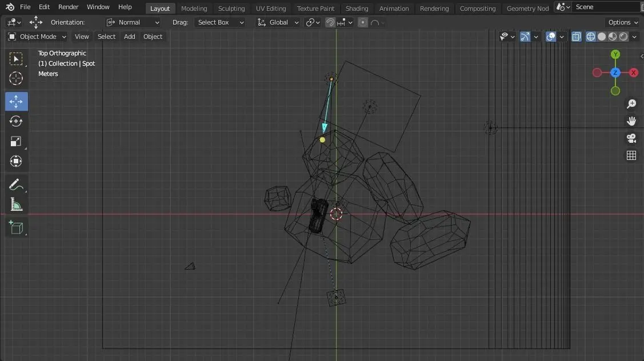Switch to the Layout workspace tab
This screenshot has height=361, width=644.
pyautogui.click(x=160, y=8)
